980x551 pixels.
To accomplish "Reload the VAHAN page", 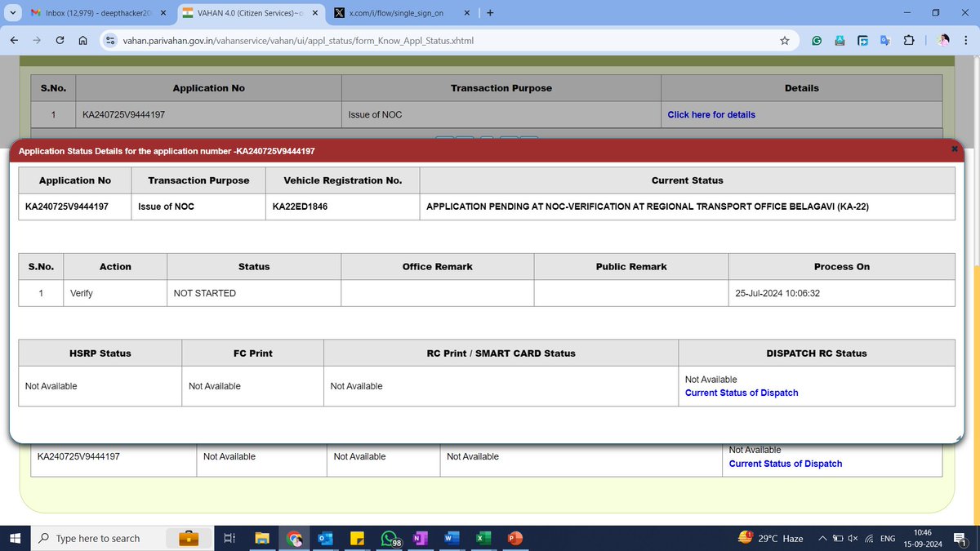I will click(x=60, y=40).
